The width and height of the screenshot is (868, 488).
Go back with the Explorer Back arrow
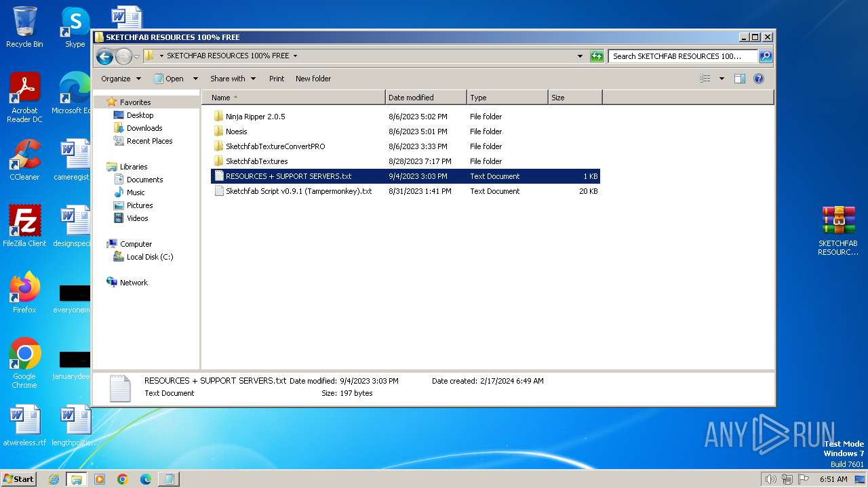(104, 56)
